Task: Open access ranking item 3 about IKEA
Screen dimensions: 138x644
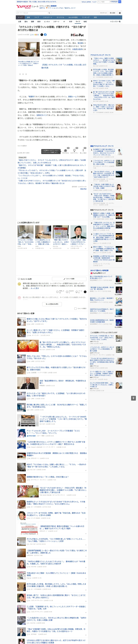Action: point(104,84)
